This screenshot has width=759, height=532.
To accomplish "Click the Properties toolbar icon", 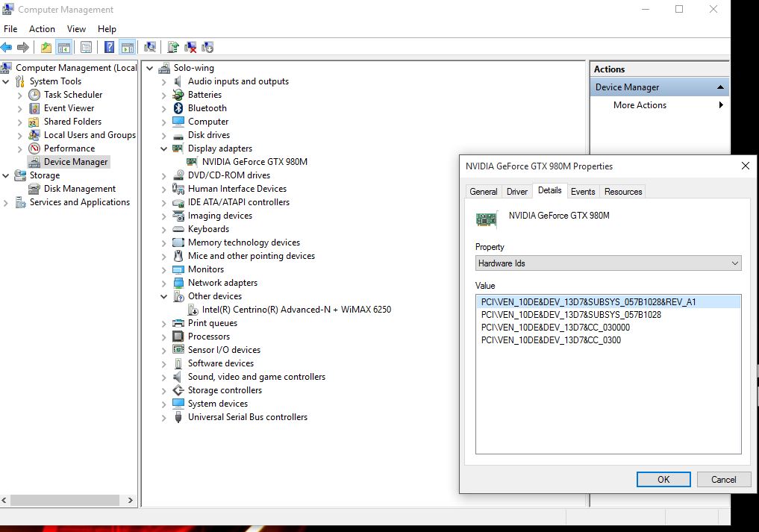I will pos(86,47).
